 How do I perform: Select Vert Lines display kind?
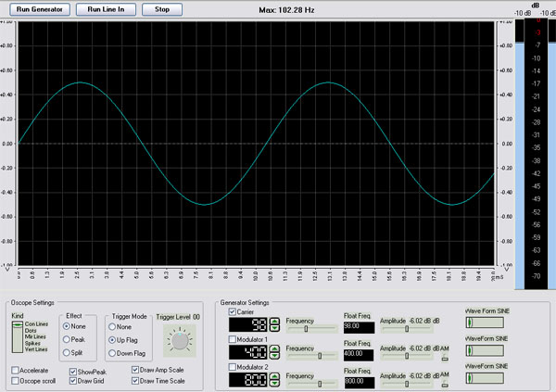[36, 349]
